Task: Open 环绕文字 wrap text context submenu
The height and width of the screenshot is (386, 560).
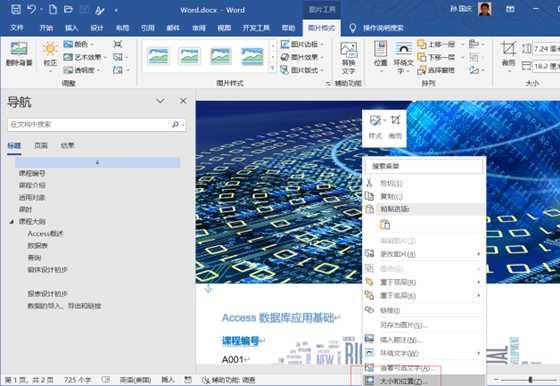Action: 424,353
